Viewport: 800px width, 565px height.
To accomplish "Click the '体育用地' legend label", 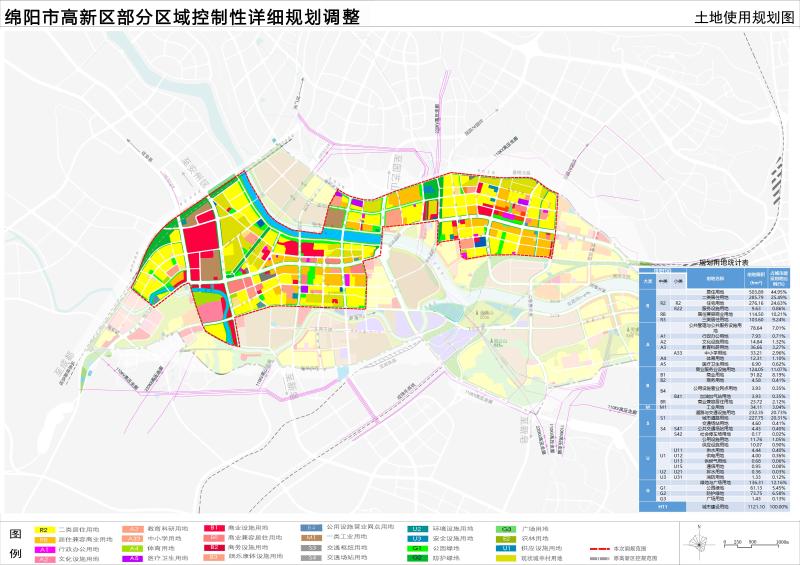I will [161, 548].
